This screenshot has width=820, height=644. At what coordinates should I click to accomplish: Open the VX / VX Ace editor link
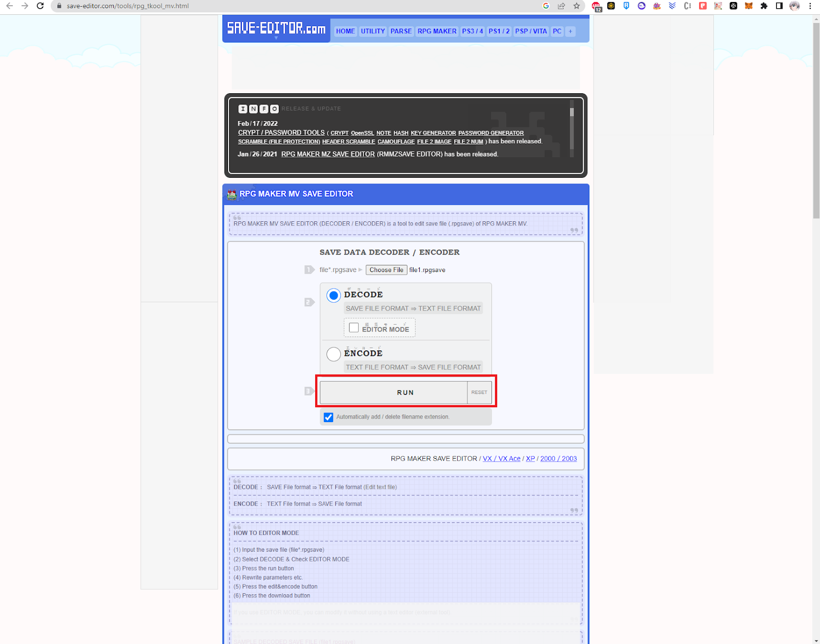pos(502,459)
